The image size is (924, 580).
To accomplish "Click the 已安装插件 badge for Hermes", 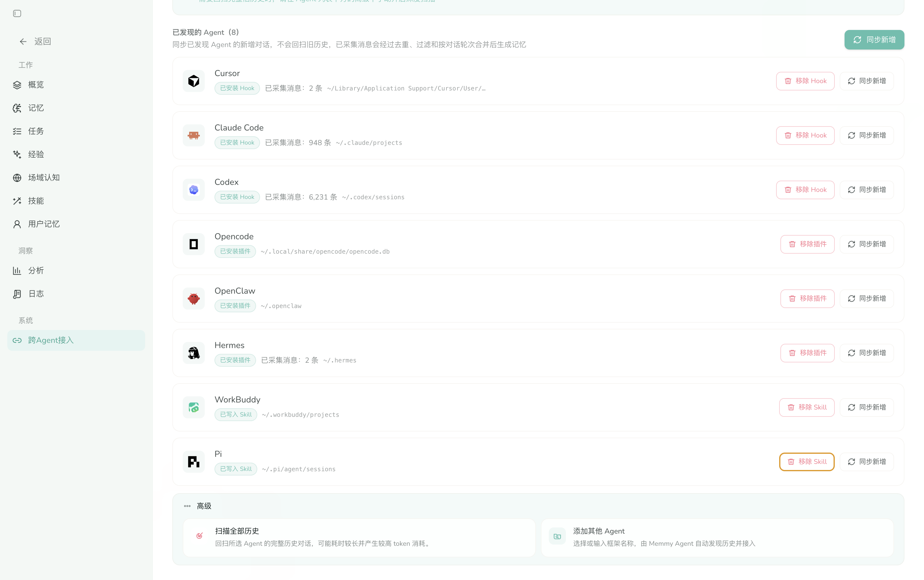I will 235,360.
